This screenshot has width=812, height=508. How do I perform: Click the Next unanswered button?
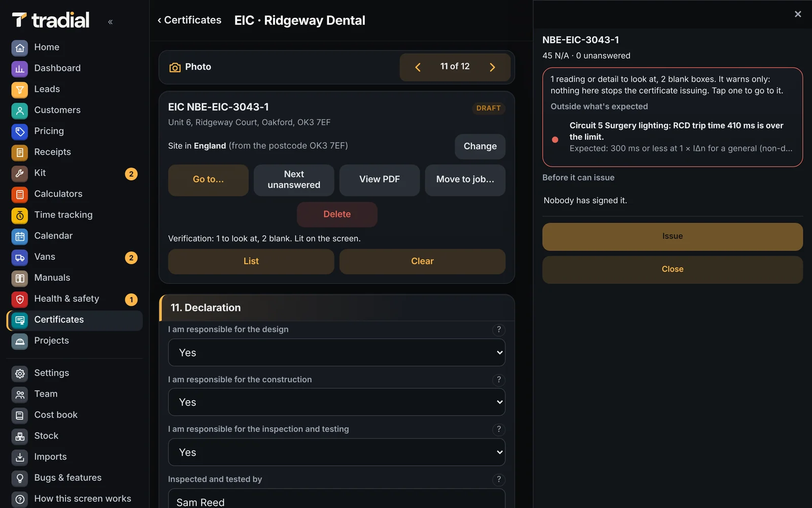[x=294, y=180]
